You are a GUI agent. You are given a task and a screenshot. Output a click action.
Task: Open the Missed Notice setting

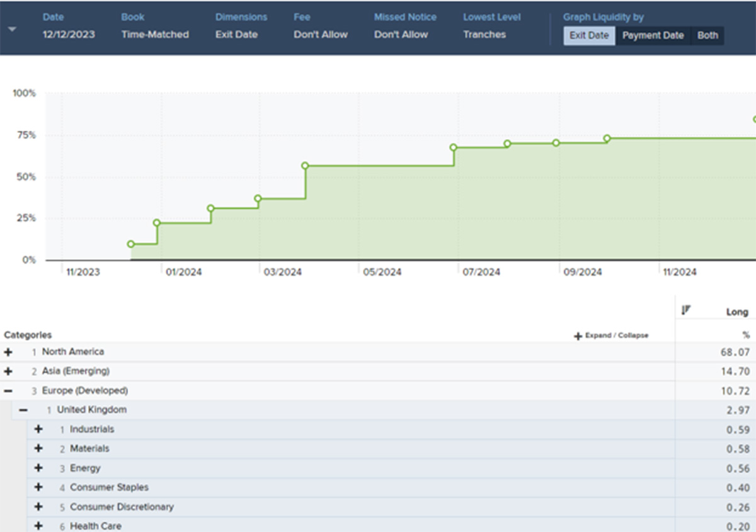[x=401, y=35]
